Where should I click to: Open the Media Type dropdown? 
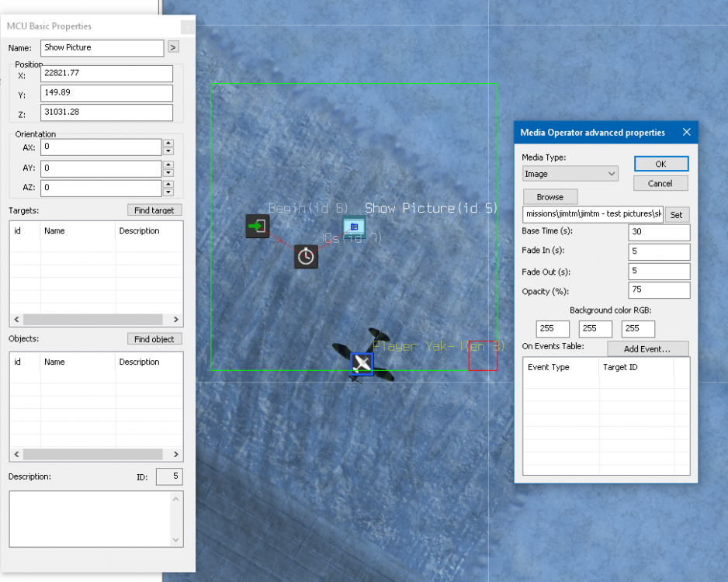tap(570, 174)
